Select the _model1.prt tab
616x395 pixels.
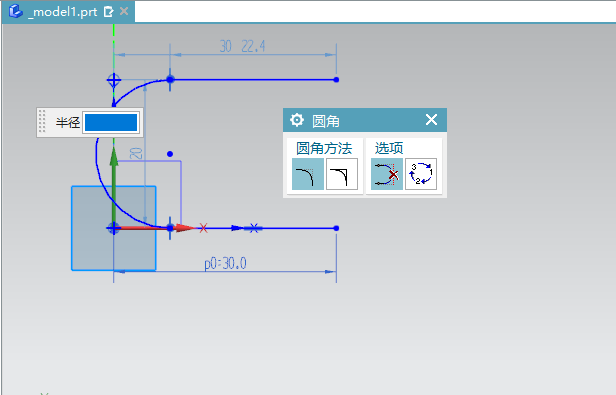(x=68, y=12)
